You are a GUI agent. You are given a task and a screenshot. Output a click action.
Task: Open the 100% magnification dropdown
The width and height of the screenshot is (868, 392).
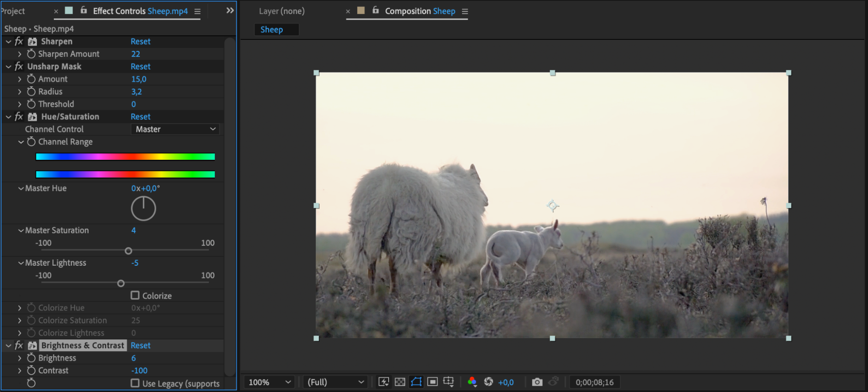[269, 382]
